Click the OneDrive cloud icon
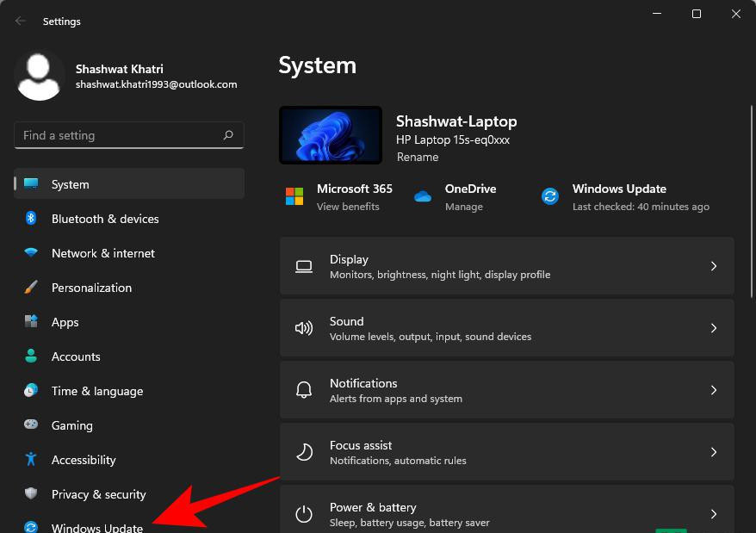 tap(423, 197)
